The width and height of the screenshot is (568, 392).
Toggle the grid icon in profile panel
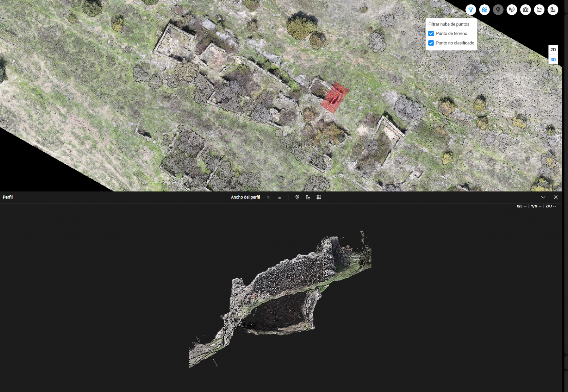coord(319,197)
